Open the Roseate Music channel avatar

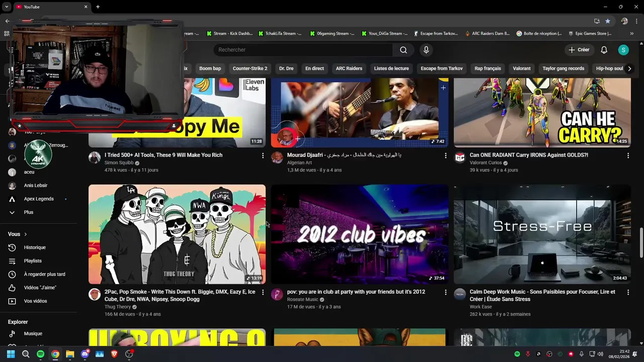coord(277,295)
